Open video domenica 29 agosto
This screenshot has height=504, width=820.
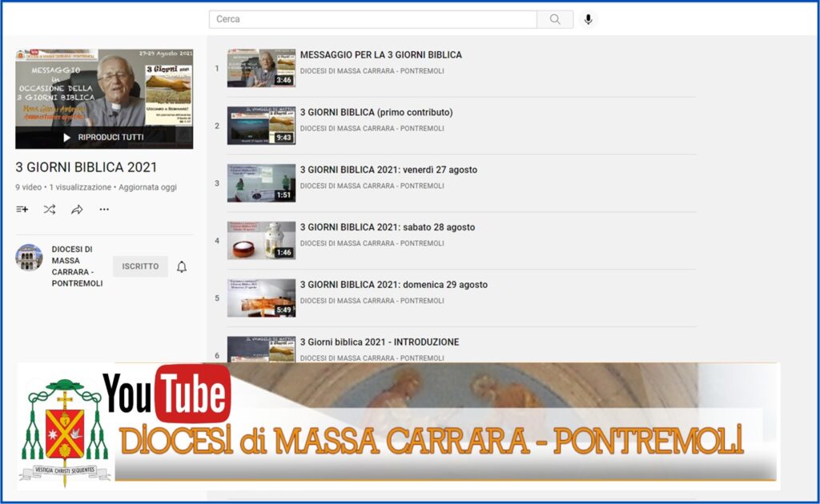point(393,285)
